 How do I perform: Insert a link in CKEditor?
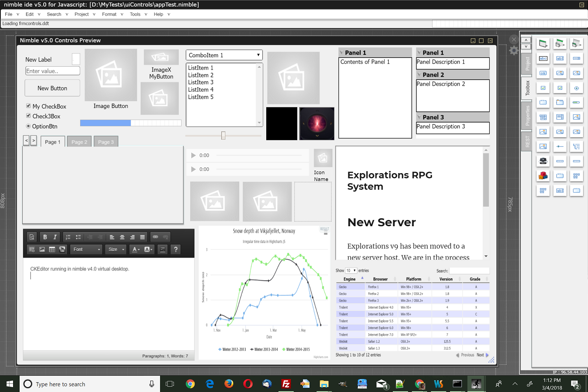pos(156,237)
